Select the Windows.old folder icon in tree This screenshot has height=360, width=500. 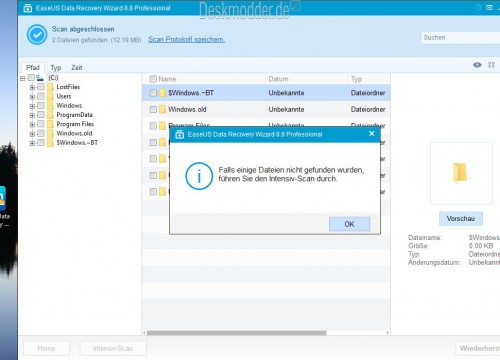(50, 133)
